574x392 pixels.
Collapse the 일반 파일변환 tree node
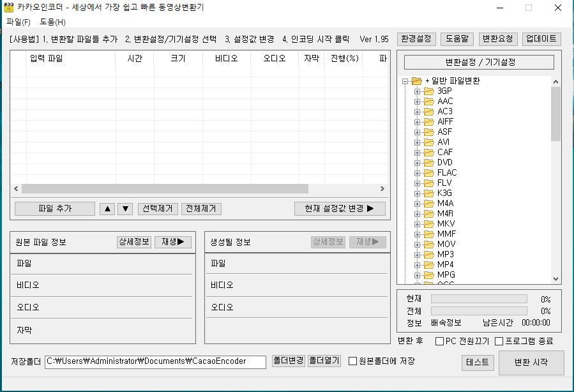[x=405, y=81]
